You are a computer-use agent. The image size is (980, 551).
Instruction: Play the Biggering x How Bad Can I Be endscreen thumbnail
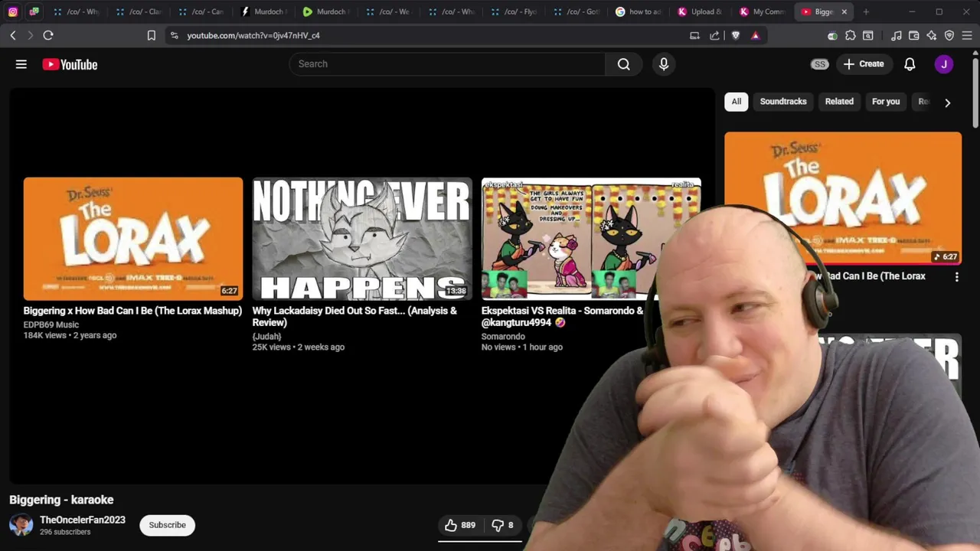[x=133, y=239]
